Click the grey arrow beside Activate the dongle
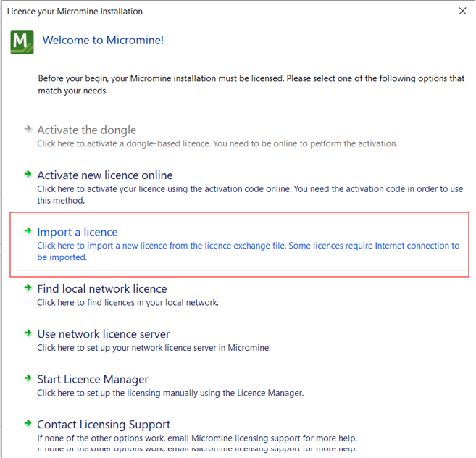Screen dimensions: 476x458 28,129
